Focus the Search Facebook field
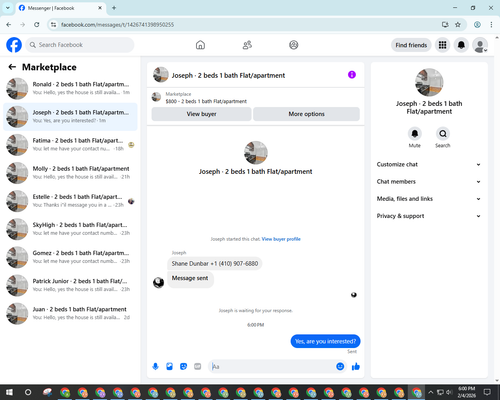 coord(80,45)
